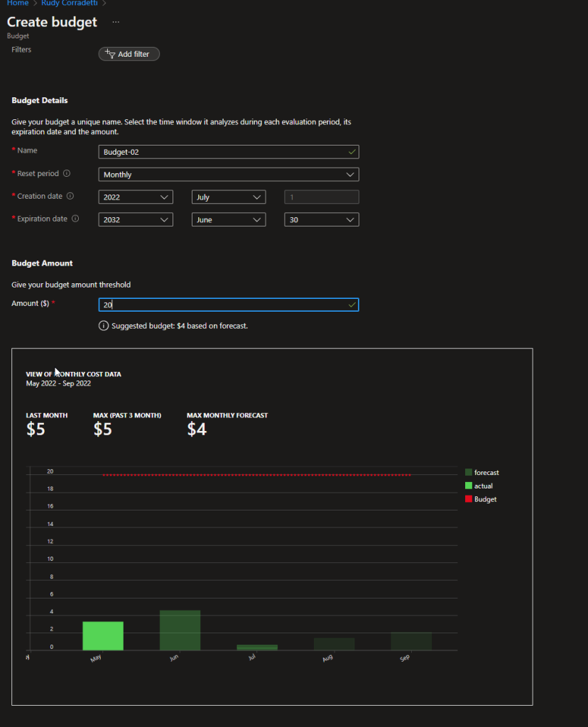Click the dark green Jun forecast bar

pos(180,630)
